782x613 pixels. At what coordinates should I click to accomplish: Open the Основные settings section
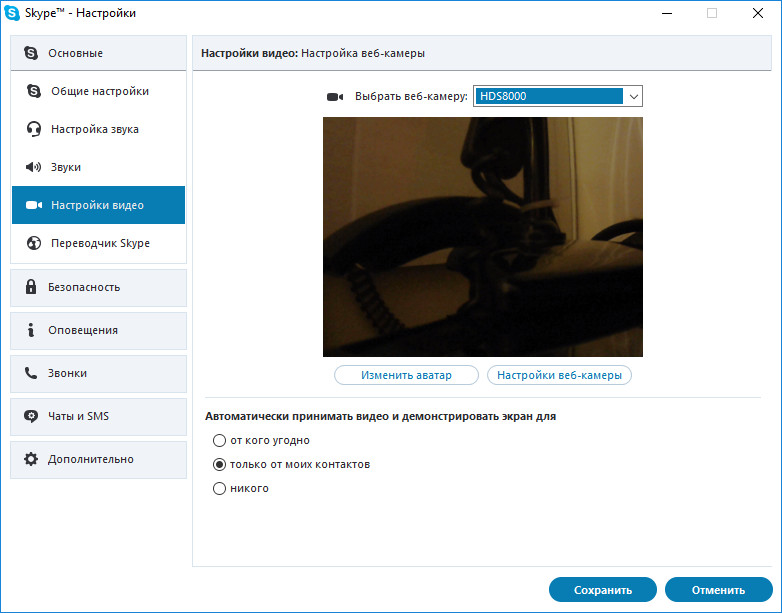coord(99,53)
